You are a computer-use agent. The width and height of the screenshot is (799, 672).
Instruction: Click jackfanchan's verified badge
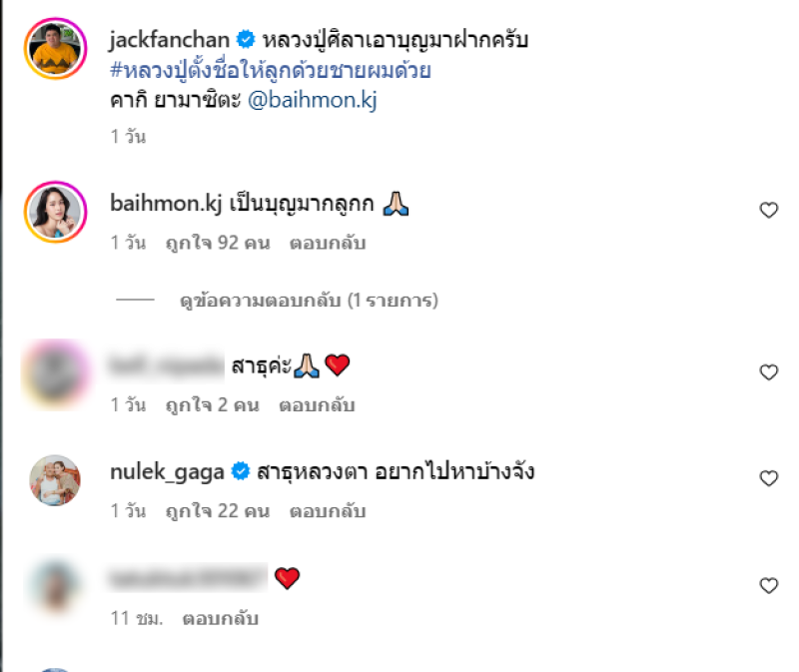pyautogui.click(x=246, y=40)
